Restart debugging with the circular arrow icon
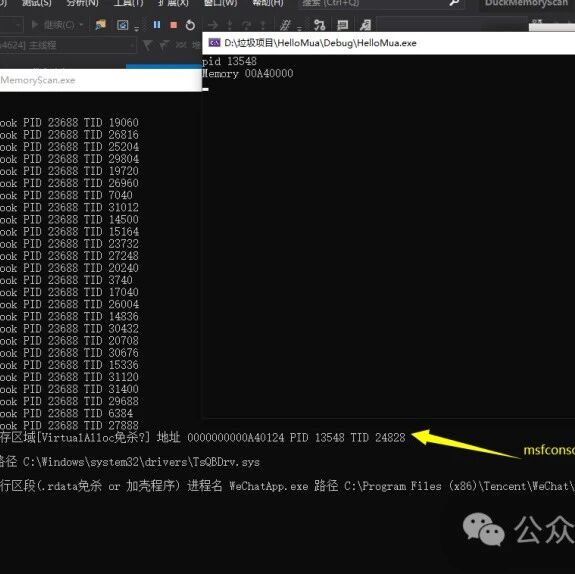The width and height of the screenshot is (575, 574). pos(190,25)
